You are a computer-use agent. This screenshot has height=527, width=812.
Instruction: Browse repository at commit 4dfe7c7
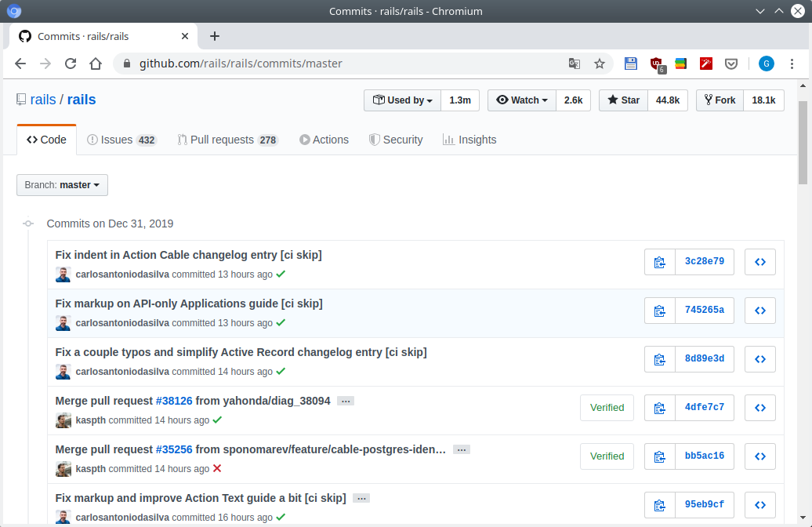tap(759, 408)
